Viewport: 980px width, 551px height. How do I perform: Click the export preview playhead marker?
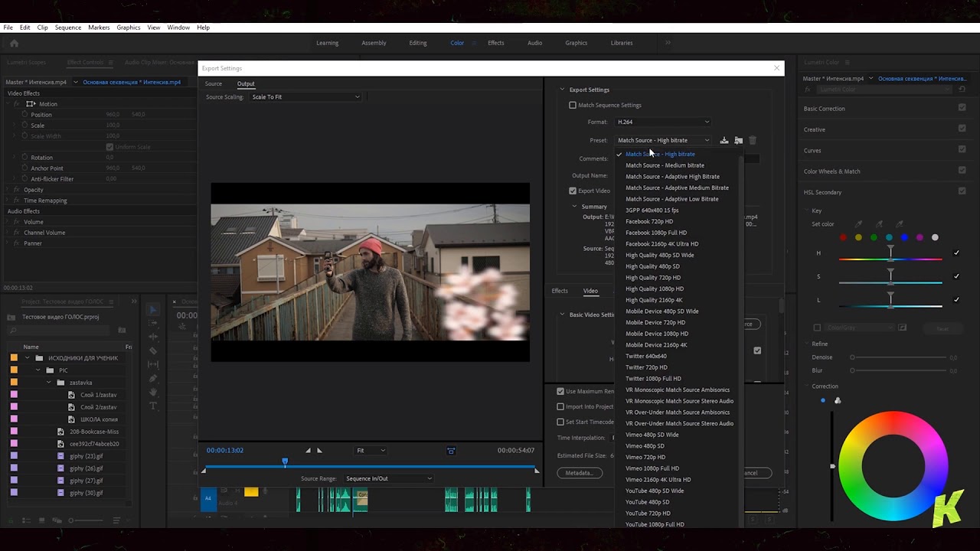point(285,461)
